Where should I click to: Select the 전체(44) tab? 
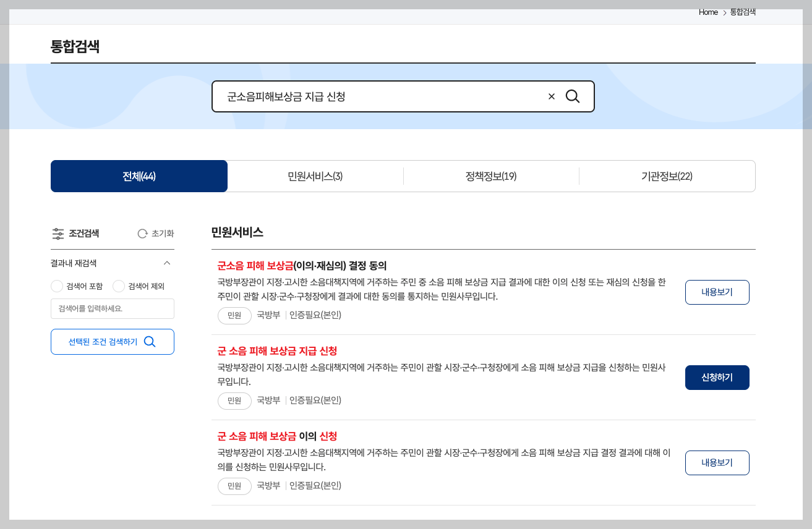(139, 176)
